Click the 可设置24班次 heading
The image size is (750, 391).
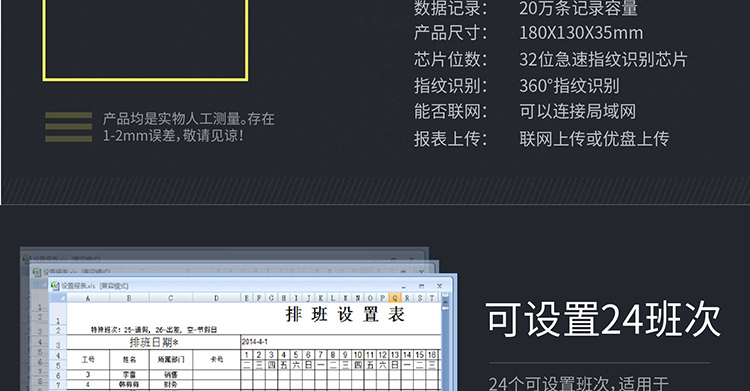(603, 319)
